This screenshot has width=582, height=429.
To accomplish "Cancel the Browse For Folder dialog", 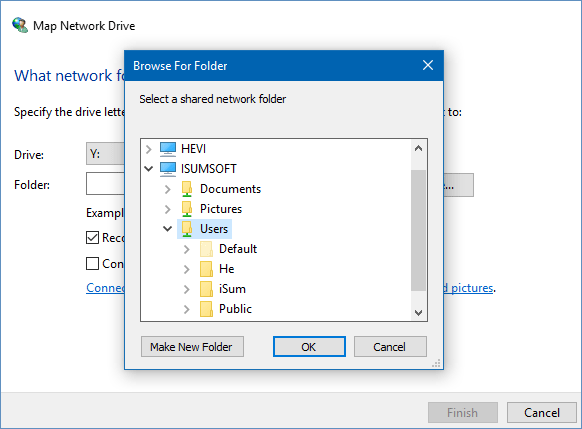I will click(x=390, y=347).
